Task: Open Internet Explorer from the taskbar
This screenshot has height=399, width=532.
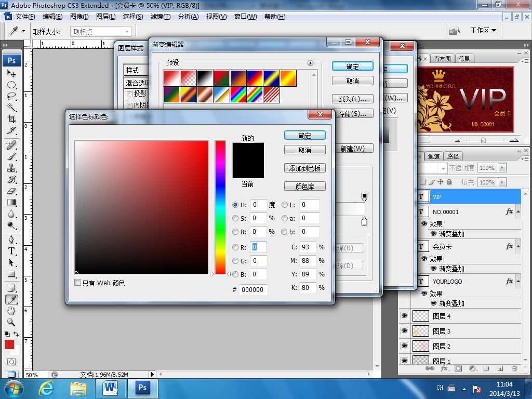Action: pos(46,389)
